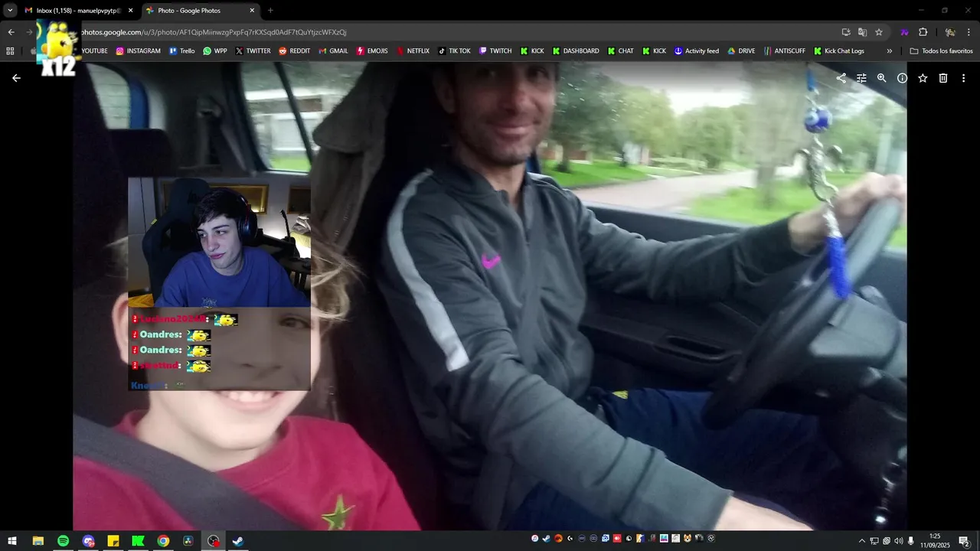980x551 pixels.
Task: Open the tab search dropdown arrow
Action: [x=10, y=11]
